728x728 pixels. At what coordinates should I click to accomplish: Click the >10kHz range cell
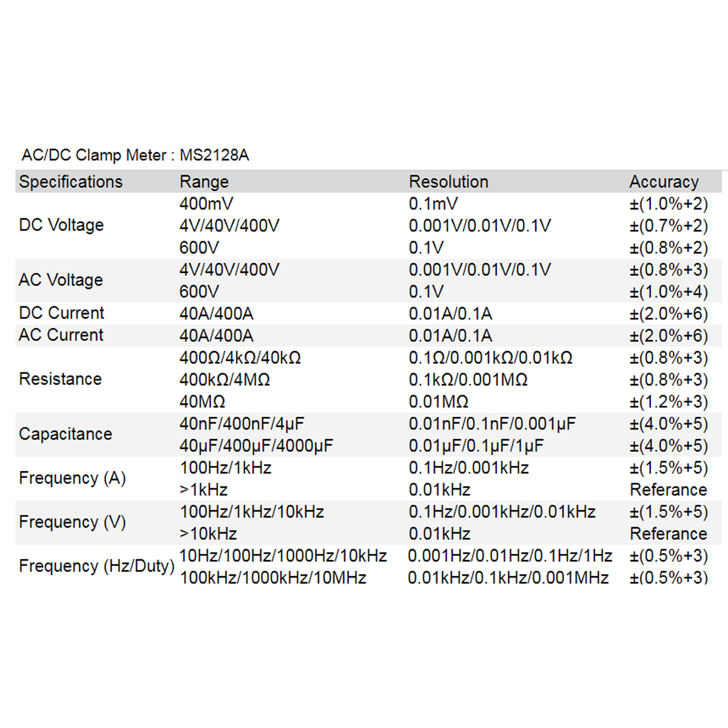pos(208,534)
